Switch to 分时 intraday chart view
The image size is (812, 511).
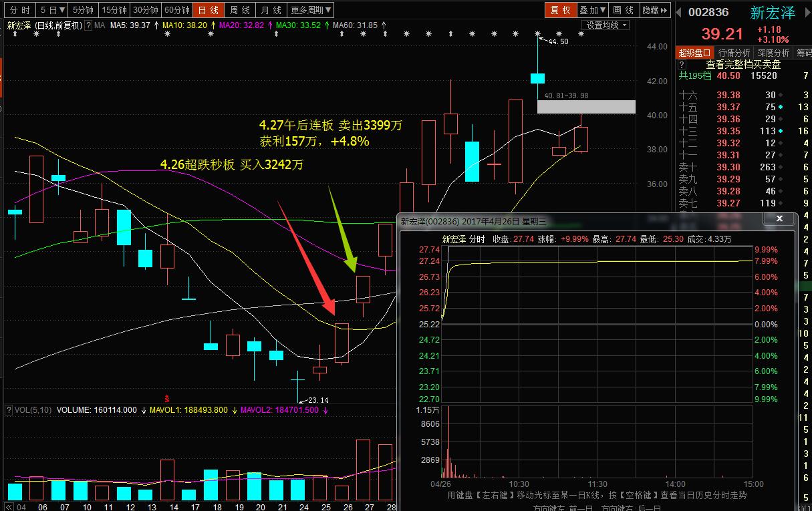(x=19, y=10)
